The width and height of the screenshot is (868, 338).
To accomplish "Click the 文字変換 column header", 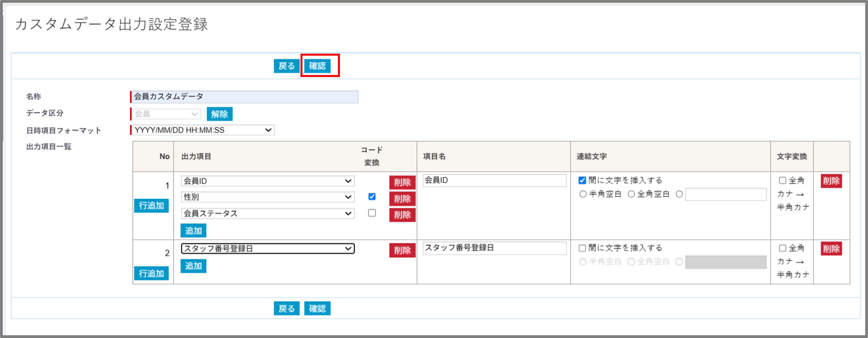I will coord(792,156).
